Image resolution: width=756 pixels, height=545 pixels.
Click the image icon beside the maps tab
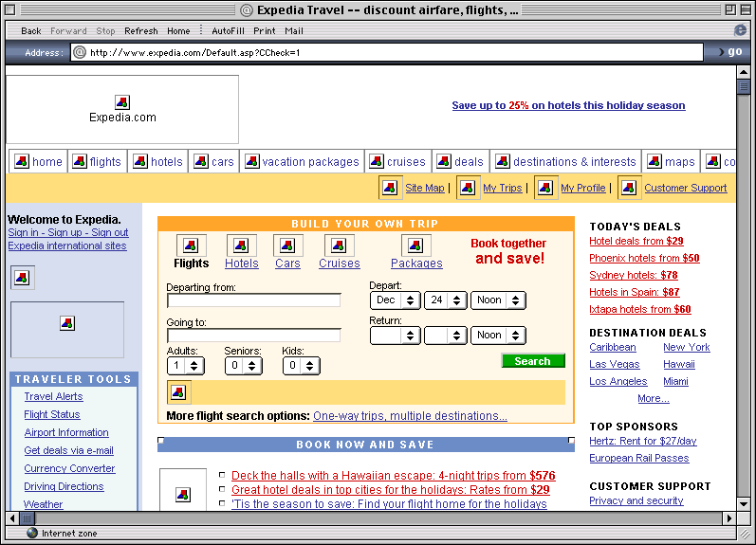click(655, 161)
